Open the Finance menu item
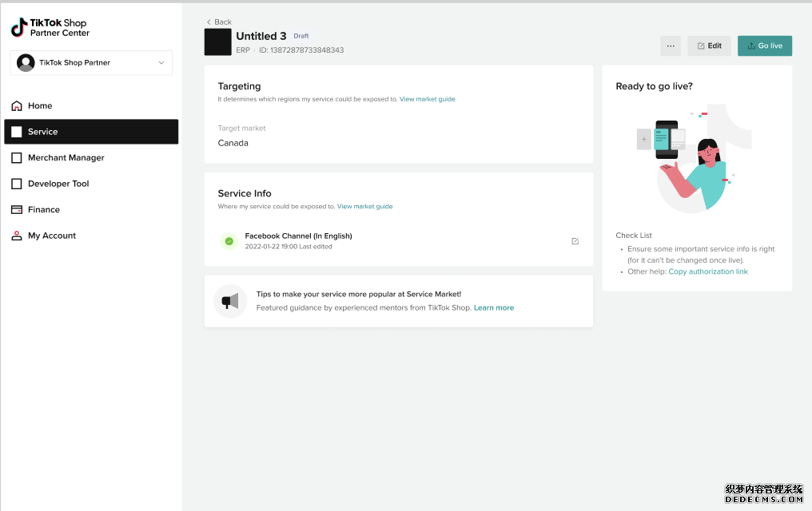The image size is (812, 511). (x=44, y=210)
